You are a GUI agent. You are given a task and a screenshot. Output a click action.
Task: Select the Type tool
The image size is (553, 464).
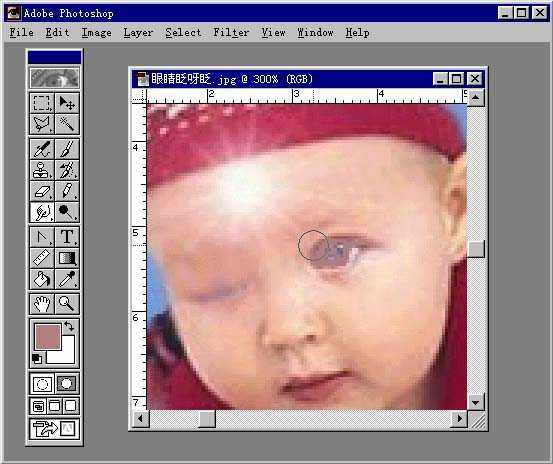(x=67, y=237)
